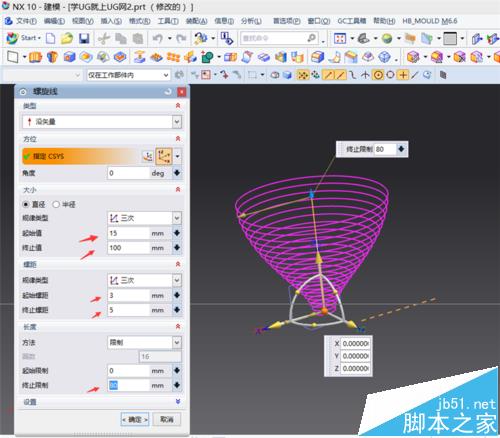Viewport: 500px width, 438px height.
Task: Confirm with the OK button
Action: [x=135, y=419]
